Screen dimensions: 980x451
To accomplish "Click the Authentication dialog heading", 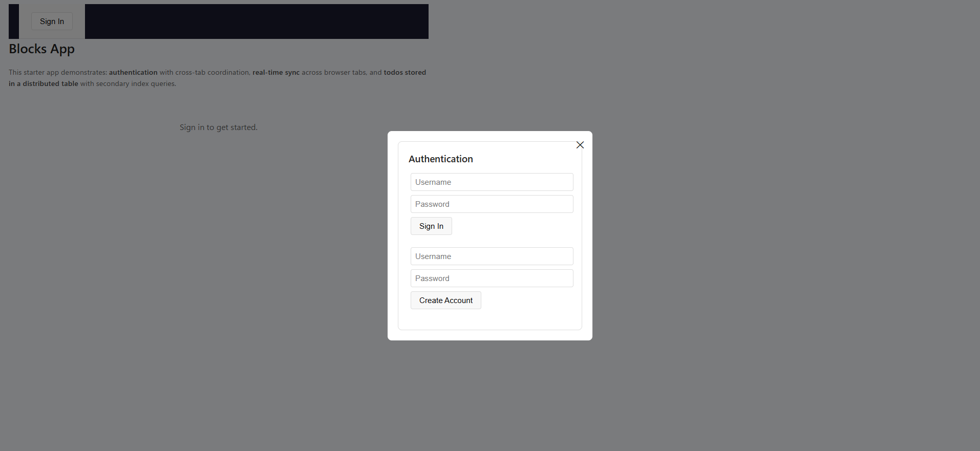I will 441,159.
